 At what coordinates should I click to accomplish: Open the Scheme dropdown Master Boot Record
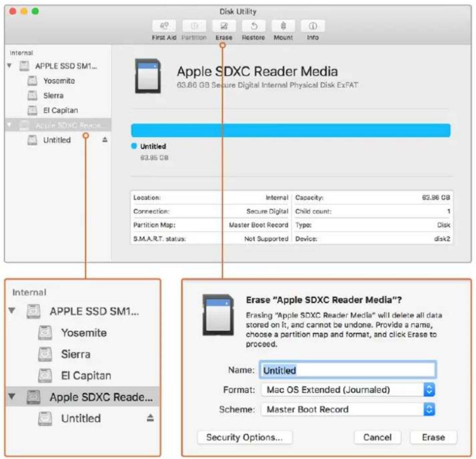(348, 409)
